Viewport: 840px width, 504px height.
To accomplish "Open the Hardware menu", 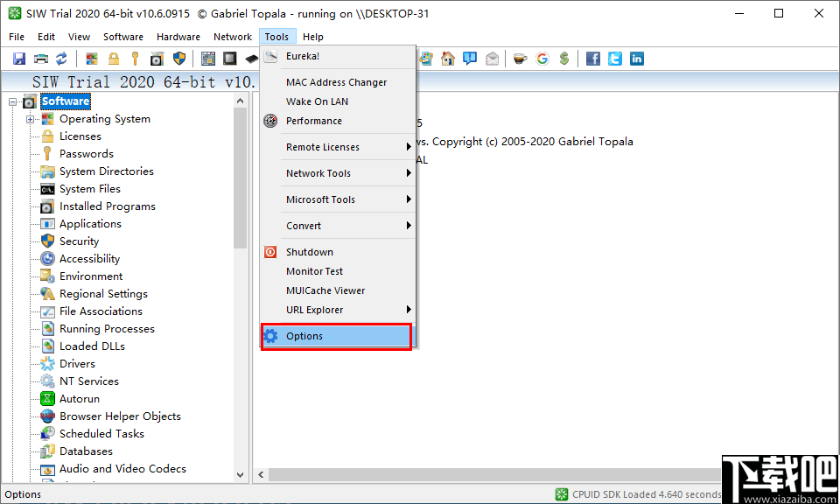I will (x=178, y=37).
